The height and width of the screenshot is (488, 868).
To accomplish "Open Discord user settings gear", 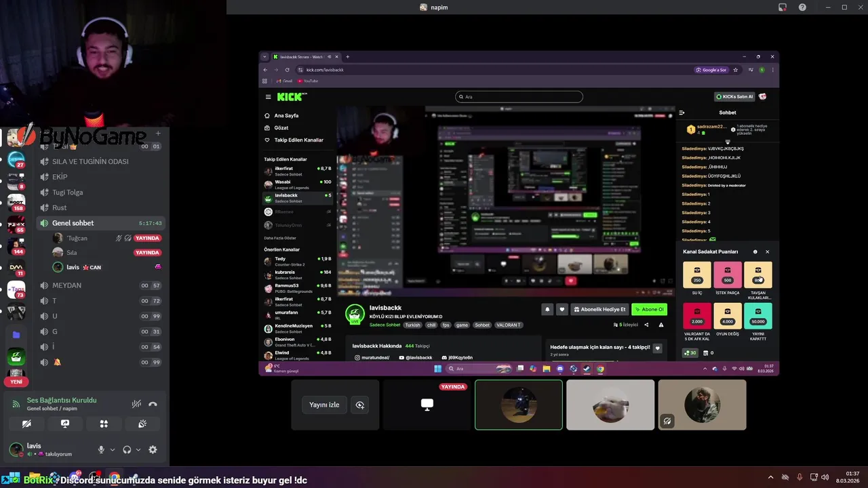I will [153, 449].
